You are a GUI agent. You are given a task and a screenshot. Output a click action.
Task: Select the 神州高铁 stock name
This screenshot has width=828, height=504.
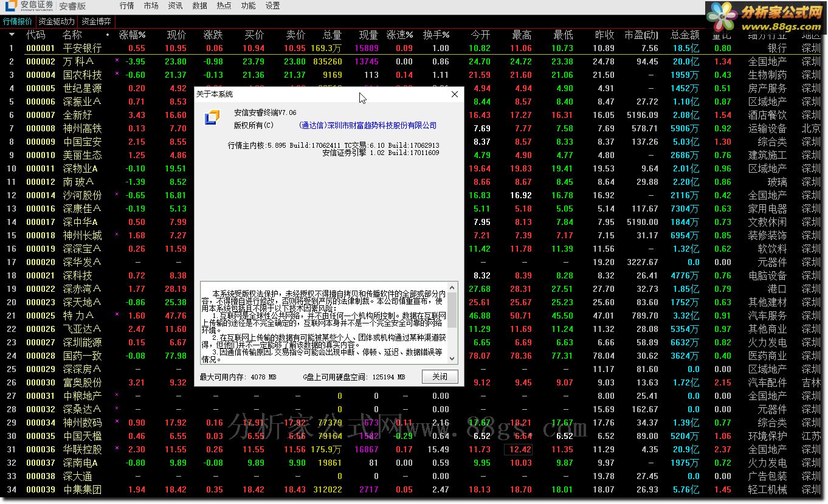(x=83, y=128)
